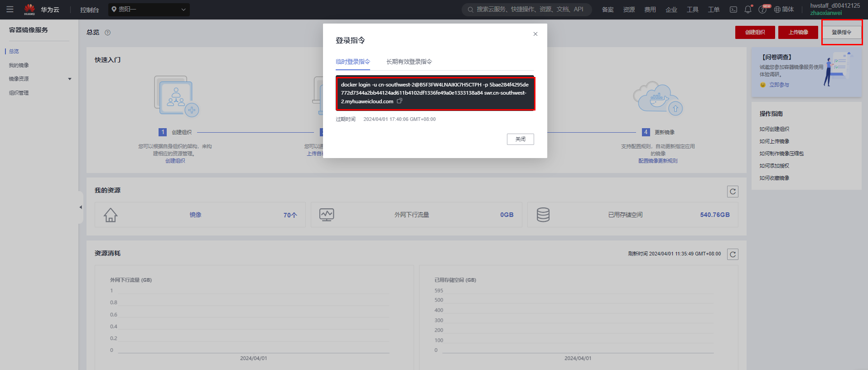The height and width of the screenshot is (370, 868).
Task: Click the 关闭 button in dialog
Action: [x=521, y=139]
